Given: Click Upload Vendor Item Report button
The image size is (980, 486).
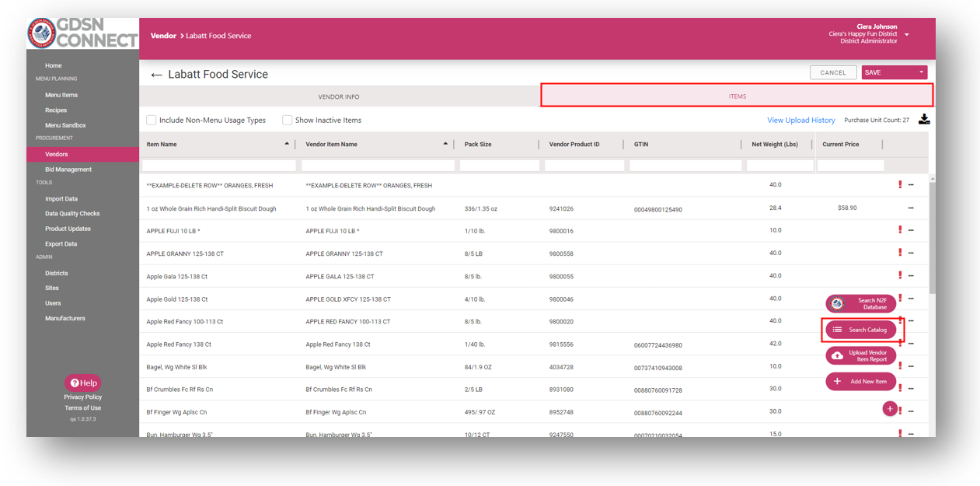Looking at the screenshot, I should click(x=861, y=355).
